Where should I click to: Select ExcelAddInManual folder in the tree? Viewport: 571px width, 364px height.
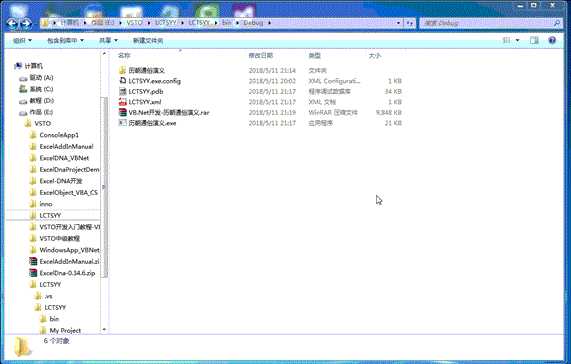tap(66, 147)
